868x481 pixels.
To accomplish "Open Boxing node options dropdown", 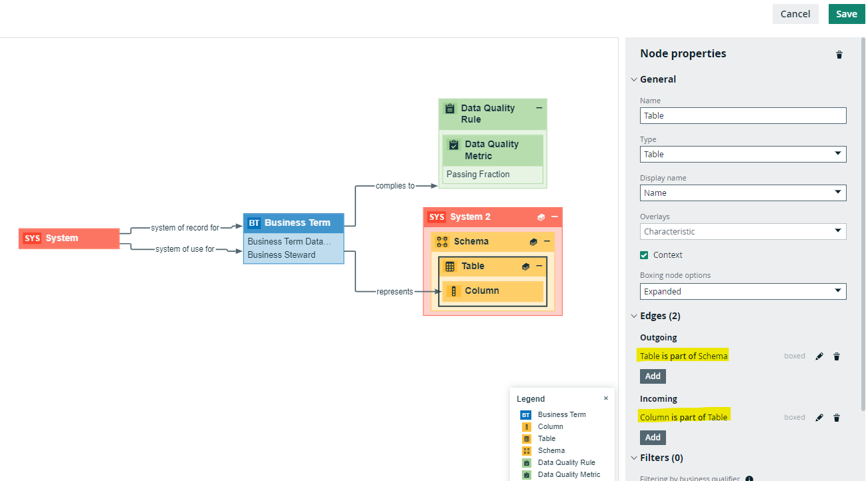I will [743, 291].
